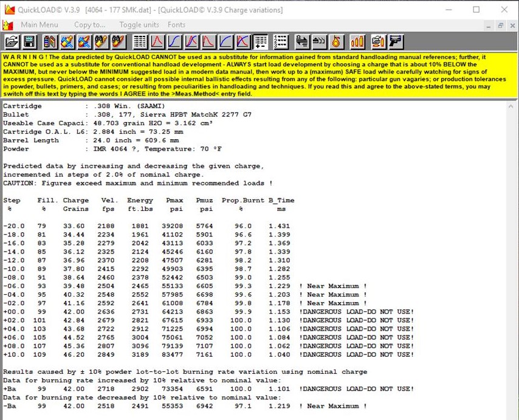Image resolution: width=519 pixels, height=420 pixels.
Task: Click the Cartridge line '.308 Win. (SAAMI)'
Action: coord(129,106)
